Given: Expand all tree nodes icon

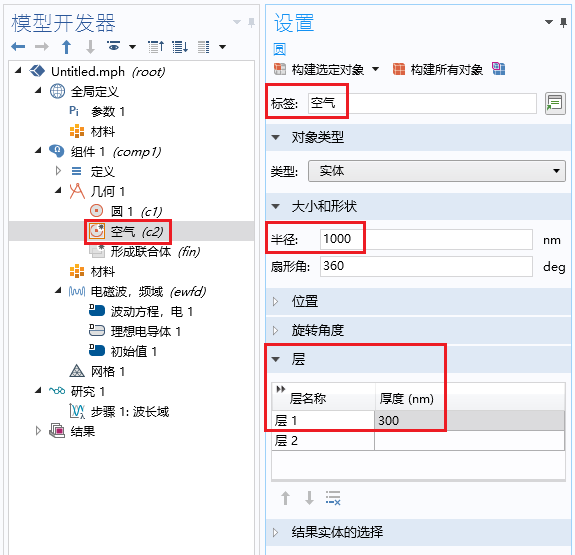Looking at the screenshot, I should [180, 47].
